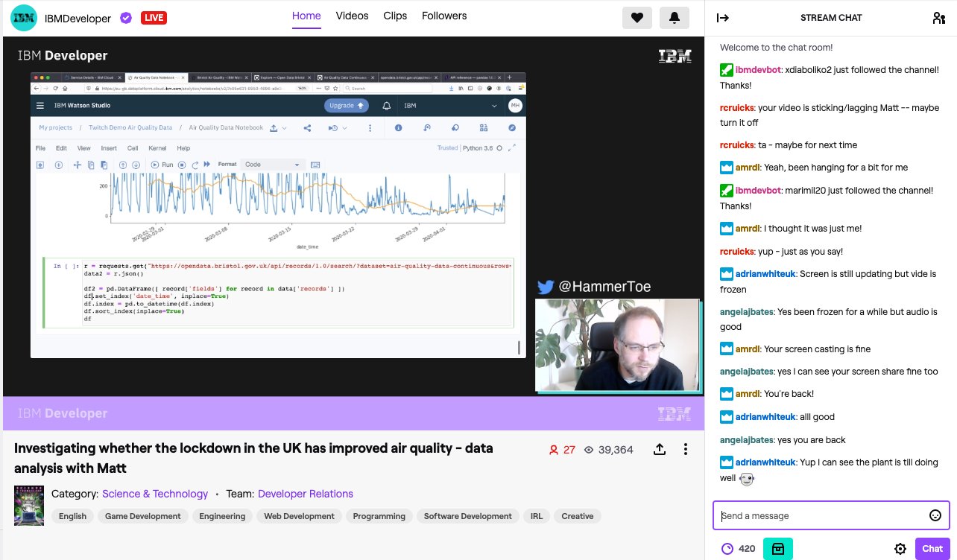Open the IBM account dropdown in Watson Studio
Image resolution: width=957 pixels, height=560 pixels.
click(450, 106)
